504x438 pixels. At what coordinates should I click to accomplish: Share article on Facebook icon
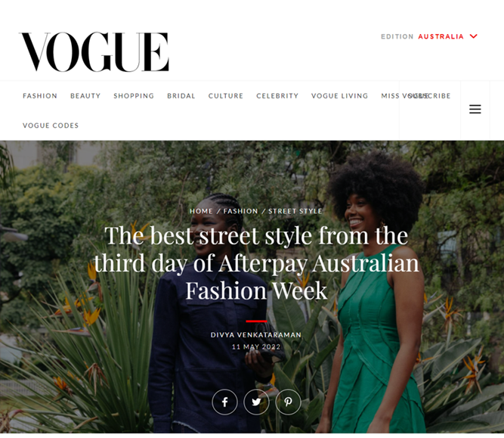pyautogui.click(x=224, y=402)
